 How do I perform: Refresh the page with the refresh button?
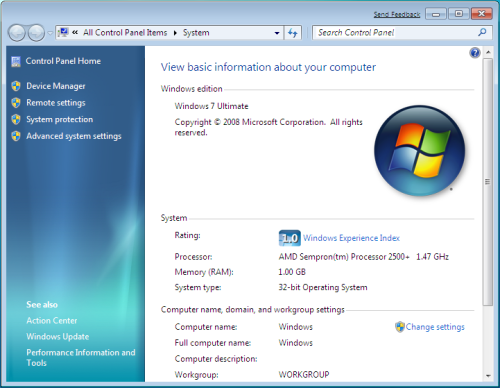pos(293,33)
